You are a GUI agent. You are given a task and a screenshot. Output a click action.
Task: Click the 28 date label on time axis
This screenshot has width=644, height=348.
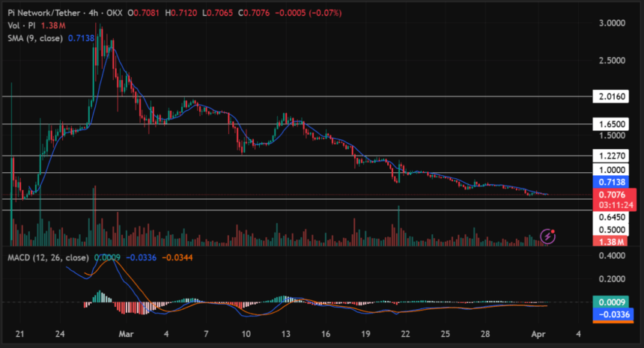point(485,334)
